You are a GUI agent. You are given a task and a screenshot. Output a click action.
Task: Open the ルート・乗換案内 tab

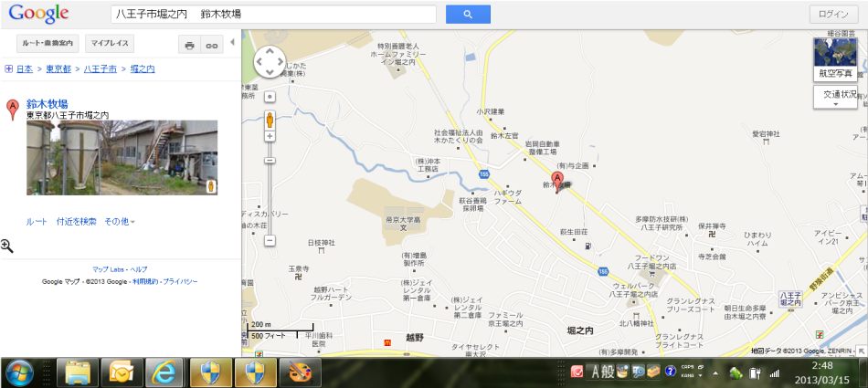tap(40, 44)
